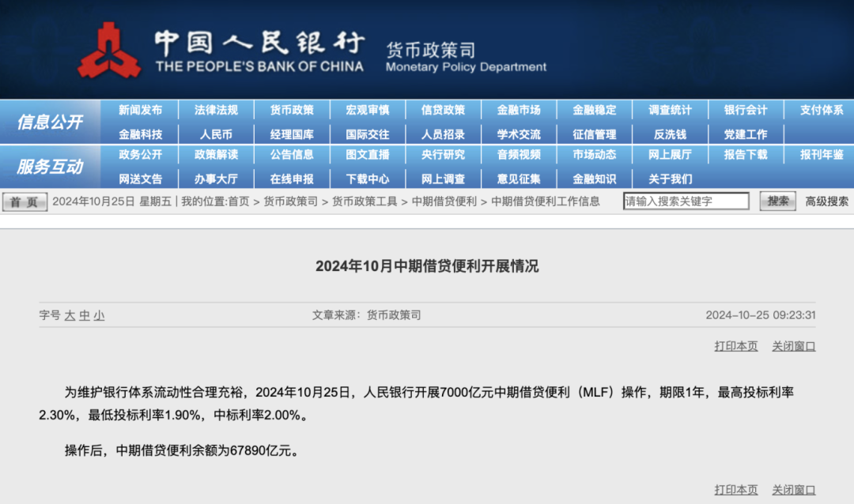
Task: Open 办事大厅 navigation item
Action: 216,179
